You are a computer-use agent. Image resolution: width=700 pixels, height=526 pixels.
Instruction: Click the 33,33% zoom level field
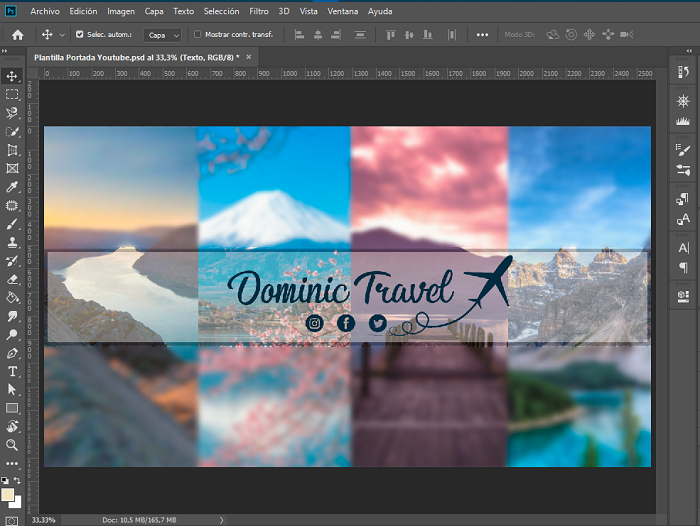(x=43, y=520)
